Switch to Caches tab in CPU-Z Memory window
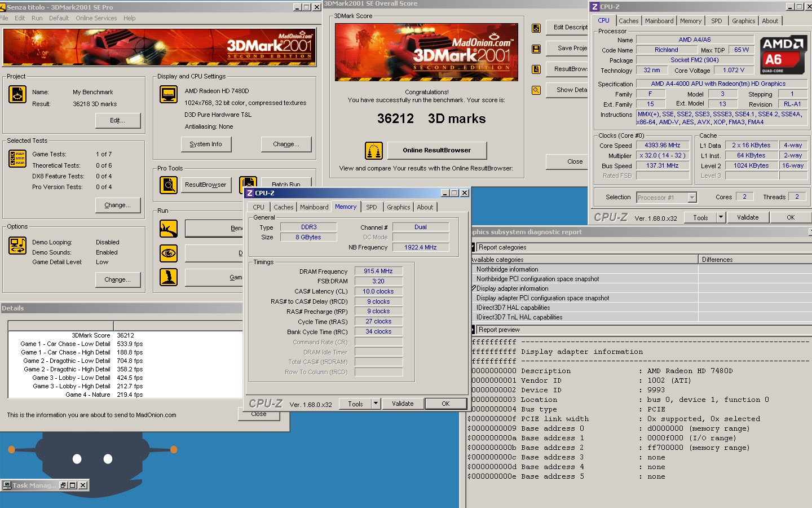The height and width of the screenshot is (508, 812). pos(283,207)
